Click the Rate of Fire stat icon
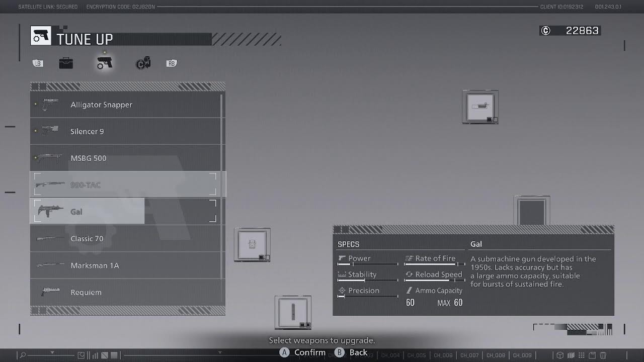Image resolution: width=644 pixels, height=362 pixels. tap(409, 258)
